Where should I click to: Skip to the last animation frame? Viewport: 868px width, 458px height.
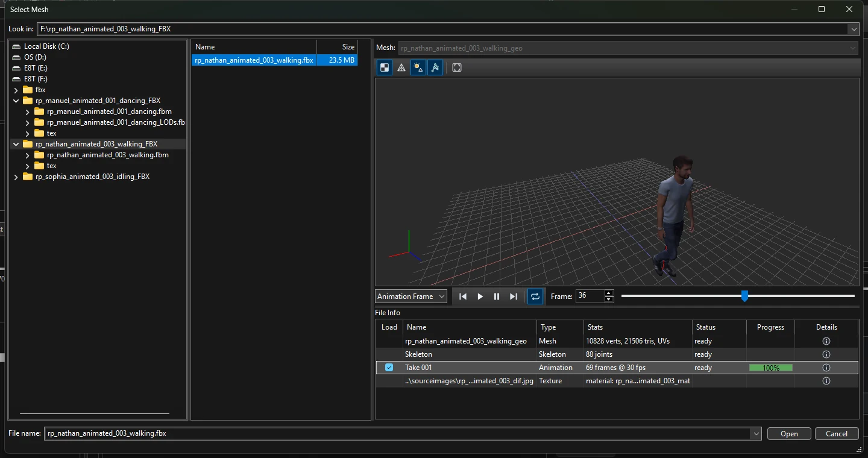[514, 296]
